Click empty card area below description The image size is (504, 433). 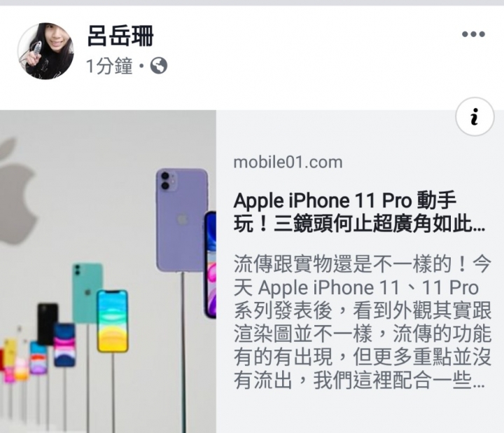coord(360,413)
